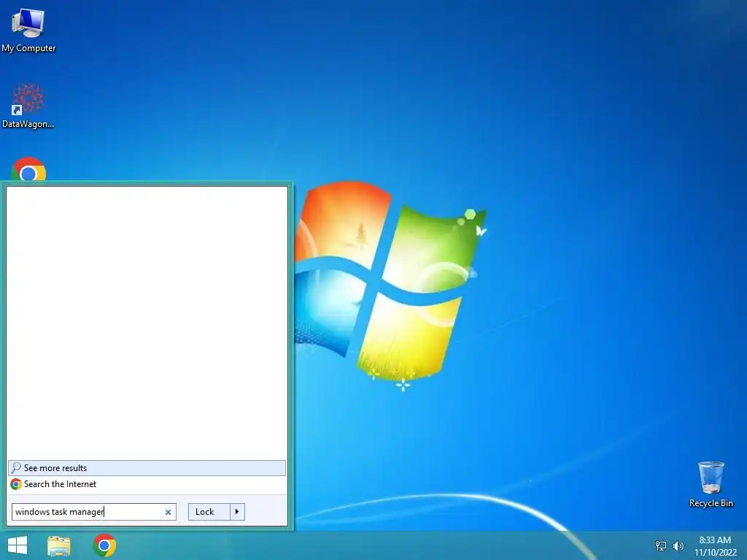Open the Recycle Bin

pyautogui.click(x=711, y=484)
